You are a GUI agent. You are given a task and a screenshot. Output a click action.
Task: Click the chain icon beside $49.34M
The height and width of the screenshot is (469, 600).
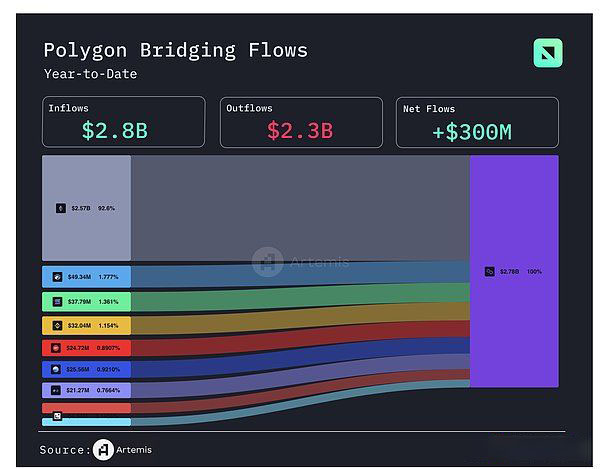point(58,277)
